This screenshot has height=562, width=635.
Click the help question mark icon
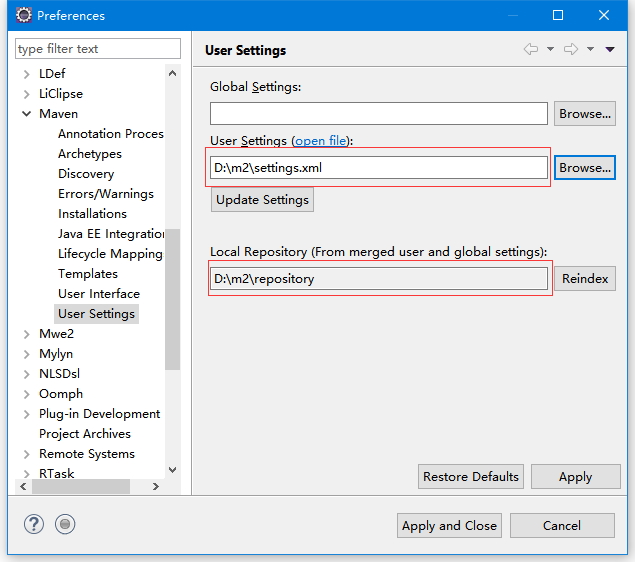tap(35, 524)
